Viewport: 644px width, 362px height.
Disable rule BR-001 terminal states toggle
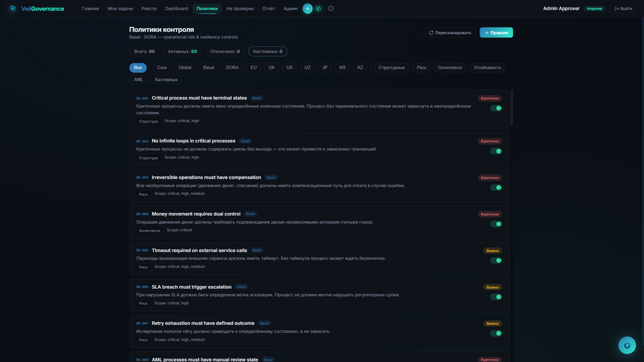[x=496, y=108]
